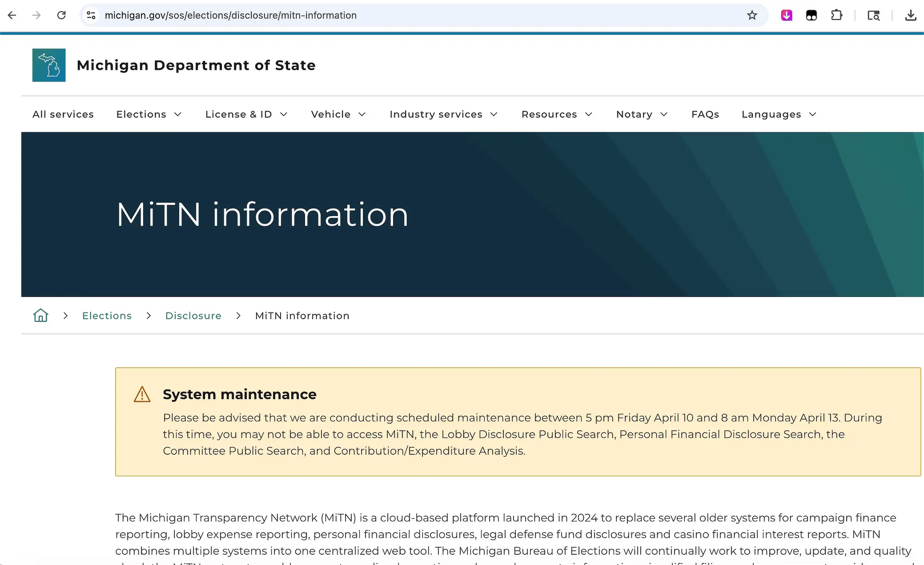Follow the Disclosure breadcrumb link
The image size is (924, 565).
point(193,316)
